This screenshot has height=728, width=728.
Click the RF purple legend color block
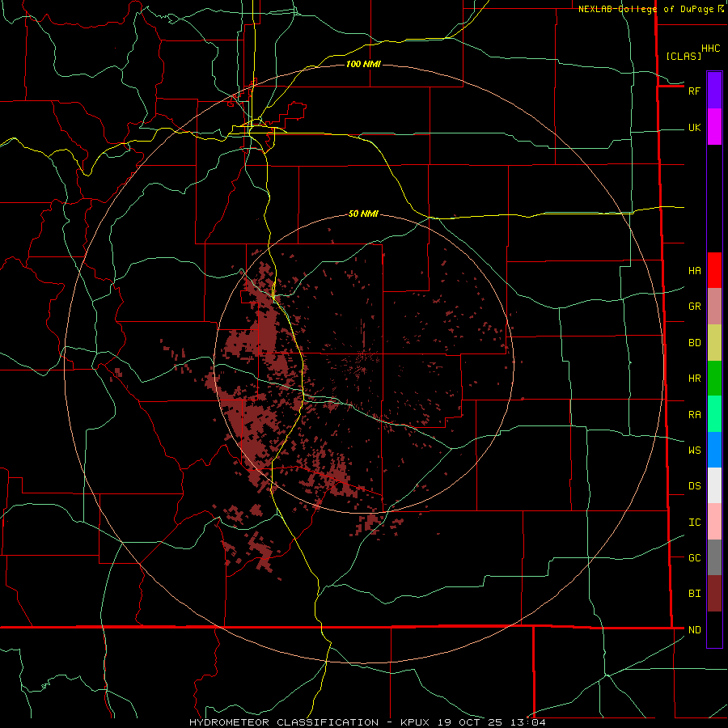coord(714,91)
